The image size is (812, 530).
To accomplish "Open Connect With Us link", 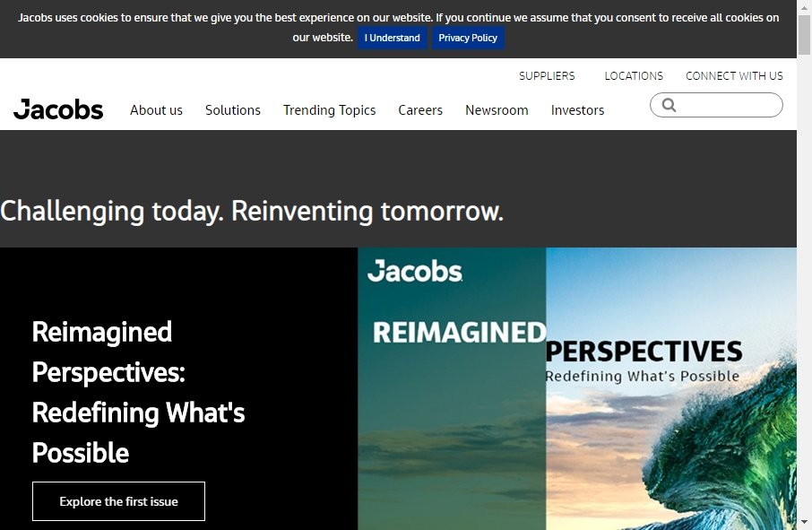I will [734, 76].
